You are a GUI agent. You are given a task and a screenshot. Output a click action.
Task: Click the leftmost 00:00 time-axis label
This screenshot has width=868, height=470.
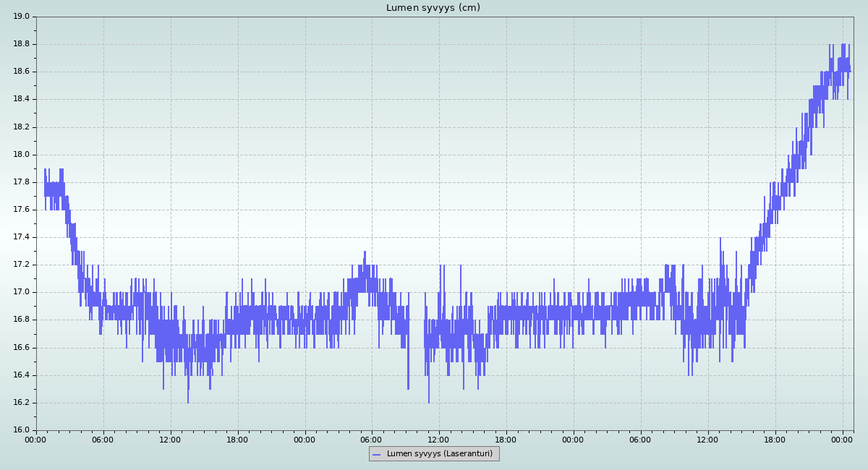click(36, 439)
